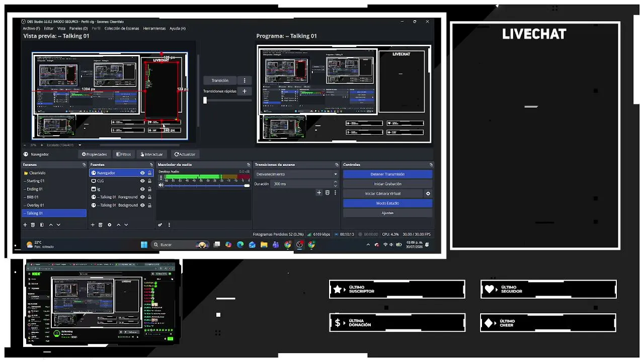
Task: Open the Desvanecimiento transition dropdown
Action: tap(296, 174)
